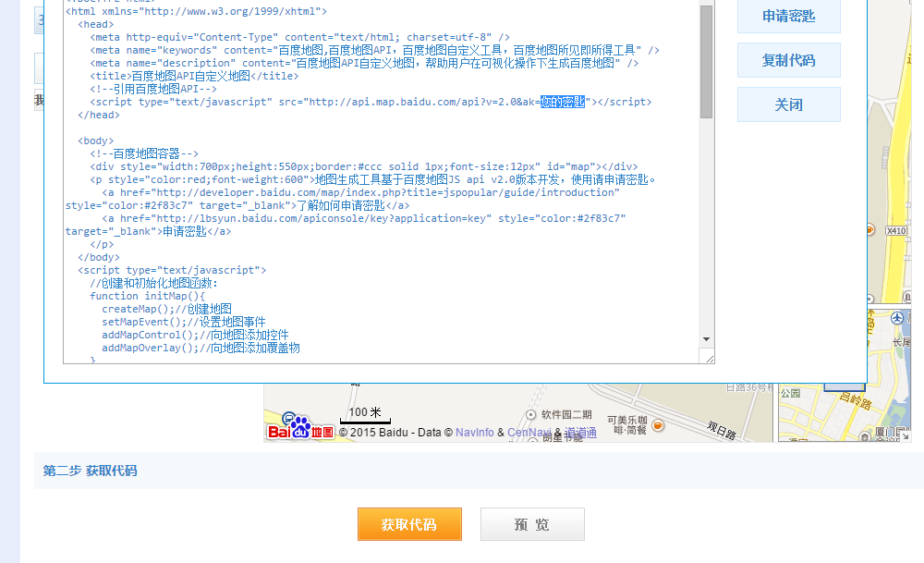Click the code box scrollbar thumb
The image size is (924, 563).
[706, 61]
